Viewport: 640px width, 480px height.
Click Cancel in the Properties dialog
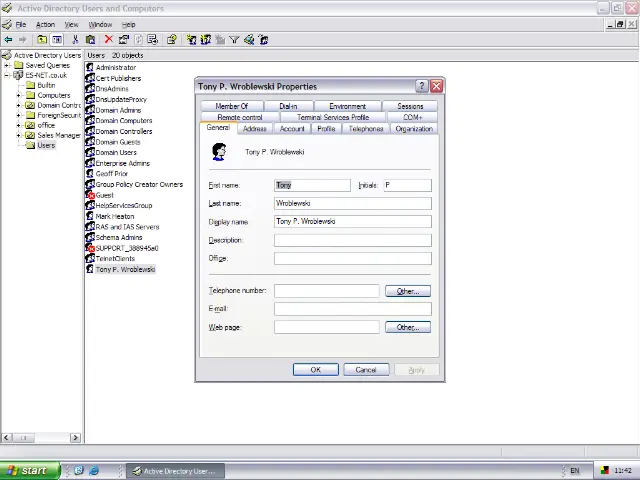click(x=366, y=369)
